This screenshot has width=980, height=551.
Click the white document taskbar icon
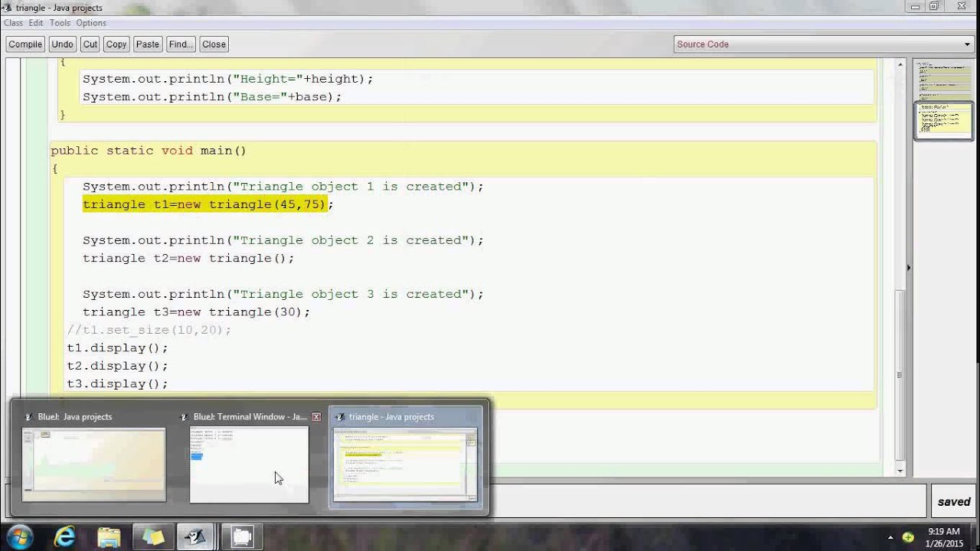click(242, 536)
